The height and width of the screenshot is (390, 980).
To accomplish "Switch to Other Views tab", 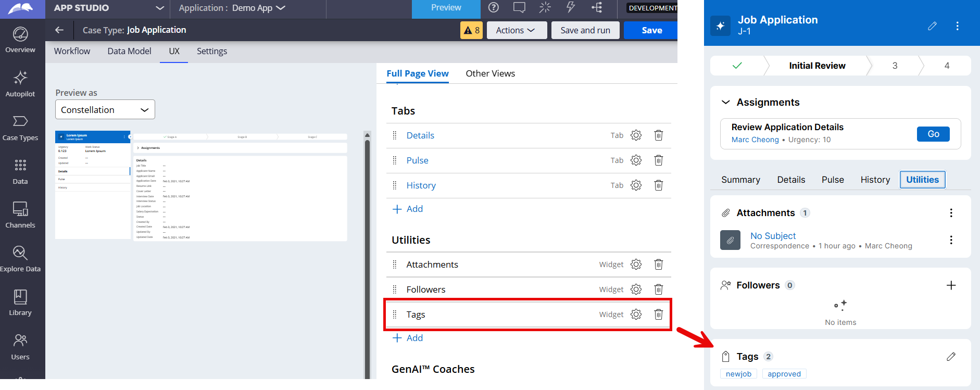I will 491,73.
